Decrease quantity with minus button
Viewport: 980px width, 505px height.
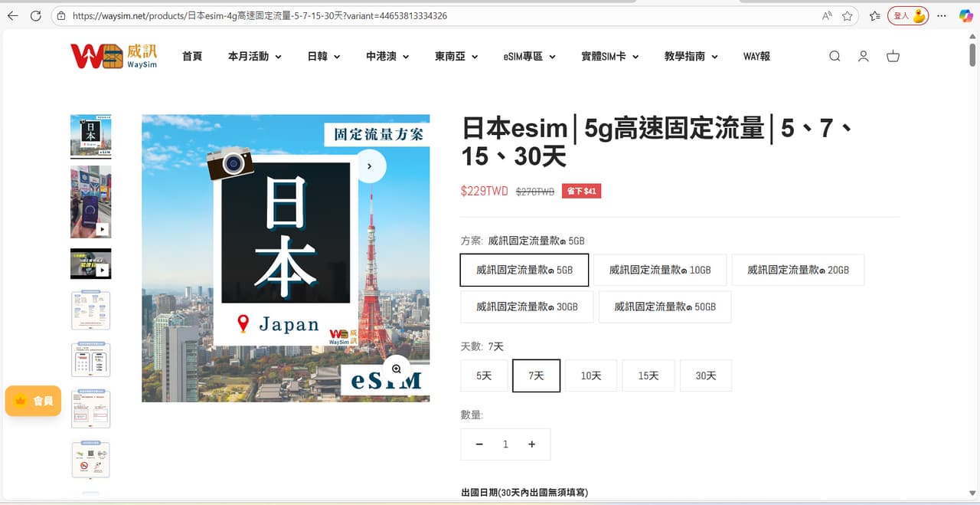(x=479, y=444)
